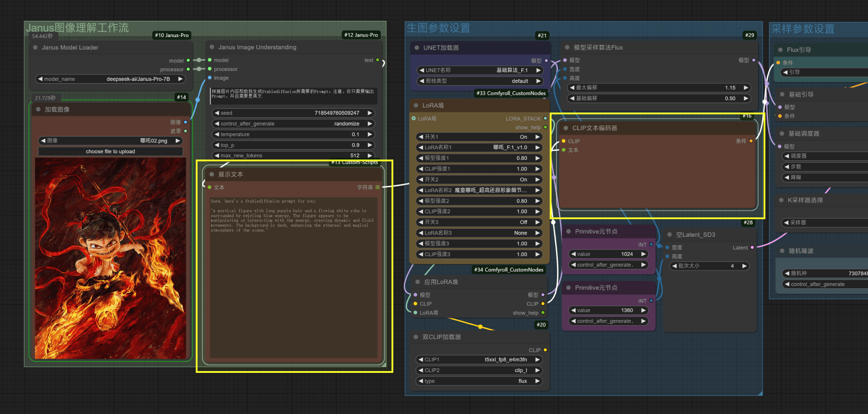The height and width of the screenshot is (414, 868).
Task: Click the LORA_STACK output port
Action: pos(545,118)
